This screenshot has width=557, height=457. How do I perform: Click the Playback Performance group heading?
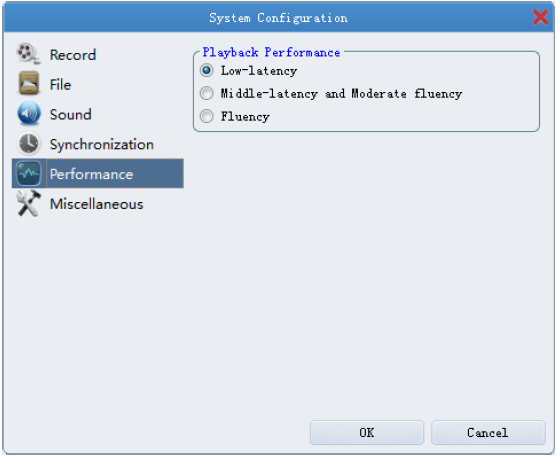tap(271, 53)
